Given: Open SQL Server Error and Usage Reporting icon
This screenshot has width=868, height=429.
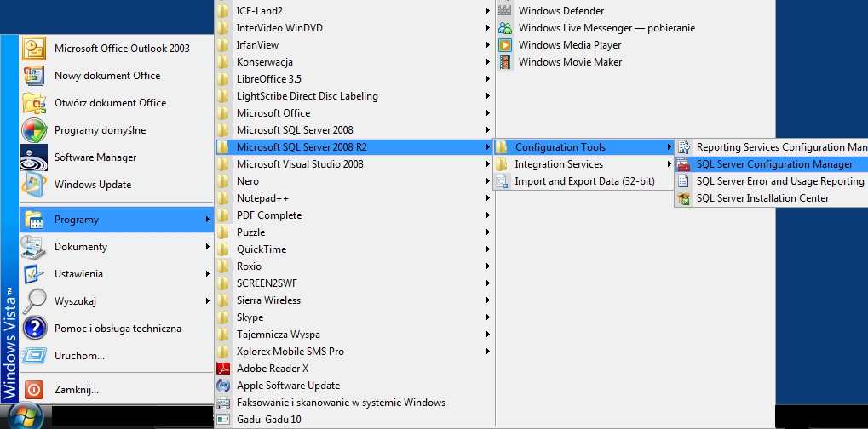Looking at the screenshot, I should click(684, 181).
